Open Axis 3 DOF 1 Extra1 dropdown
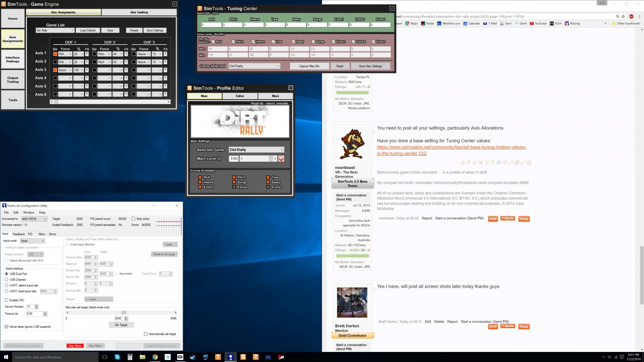644x362 pixels. (x=65, y=70)
